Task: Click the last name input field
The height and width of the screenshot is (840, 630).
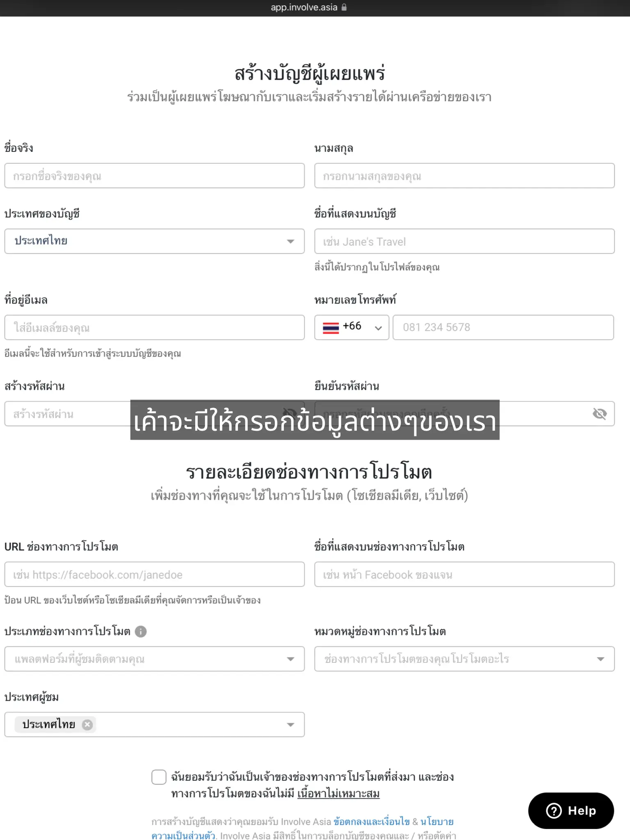Action: point(464,176)
